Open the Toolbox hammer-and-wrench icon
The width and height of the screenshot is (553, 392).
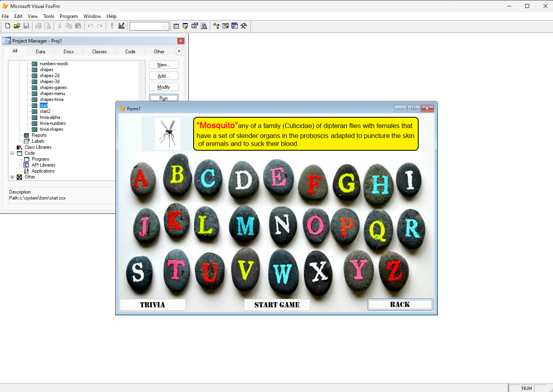pos(244,26)
